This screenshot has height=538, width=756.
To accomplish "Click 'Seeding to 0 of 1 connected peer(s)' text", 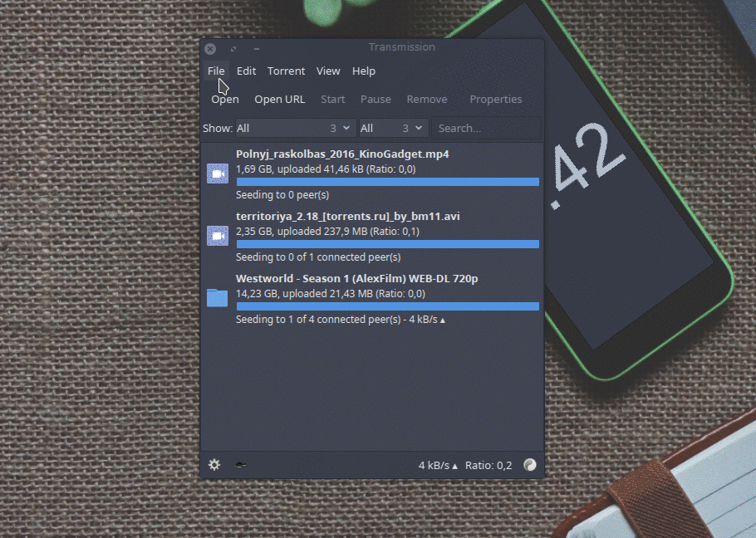I will tap(318, 257).
